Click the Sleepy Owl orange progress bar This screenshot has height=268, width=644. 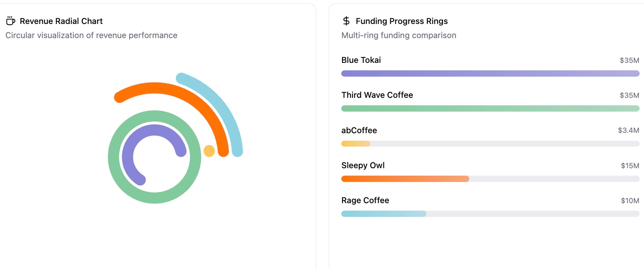[405, 179]
